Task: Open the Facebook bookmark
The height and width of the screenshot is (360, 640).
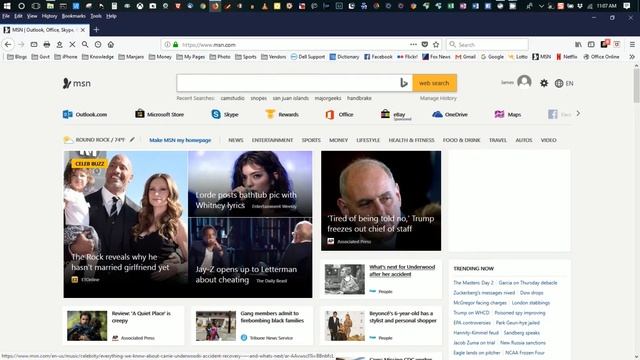Action: 378,57
